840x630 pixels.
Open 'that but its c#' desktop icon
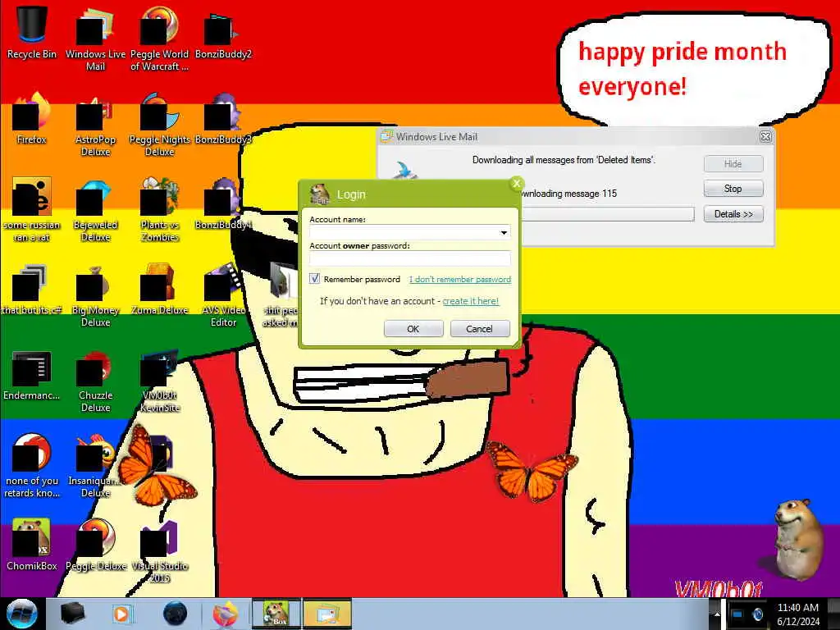click(x=32, y=288)
